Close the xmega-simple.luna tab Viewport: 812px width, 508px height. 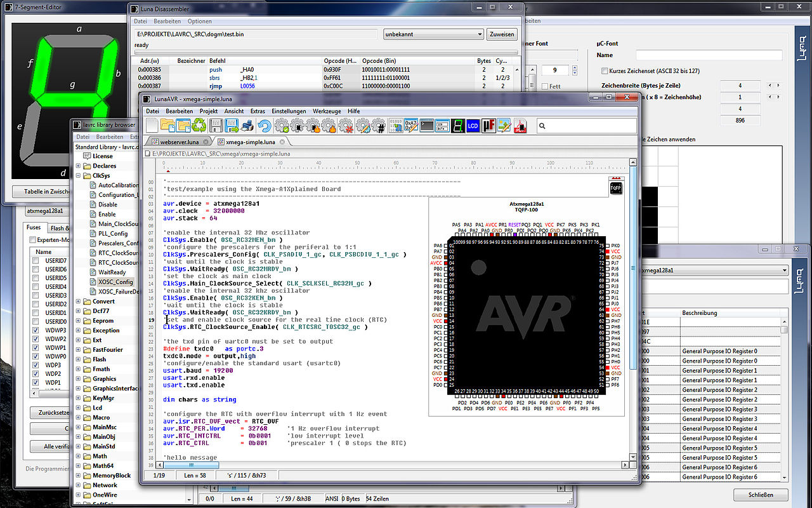(282, 142)
